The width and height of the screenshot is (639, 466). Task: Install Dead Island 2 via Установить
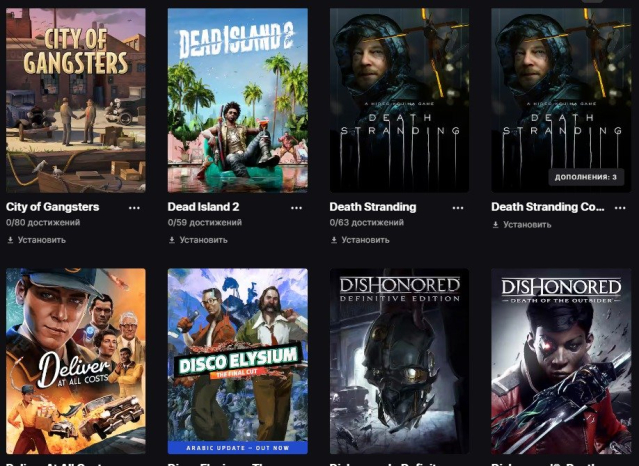tap(203, 240)
